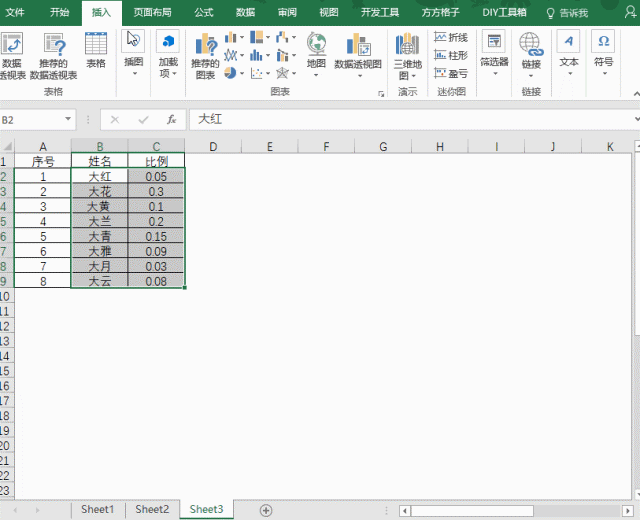640x520 pixels.
Task: Insert a pie or doughnut chart
Action: pos(231,73)
